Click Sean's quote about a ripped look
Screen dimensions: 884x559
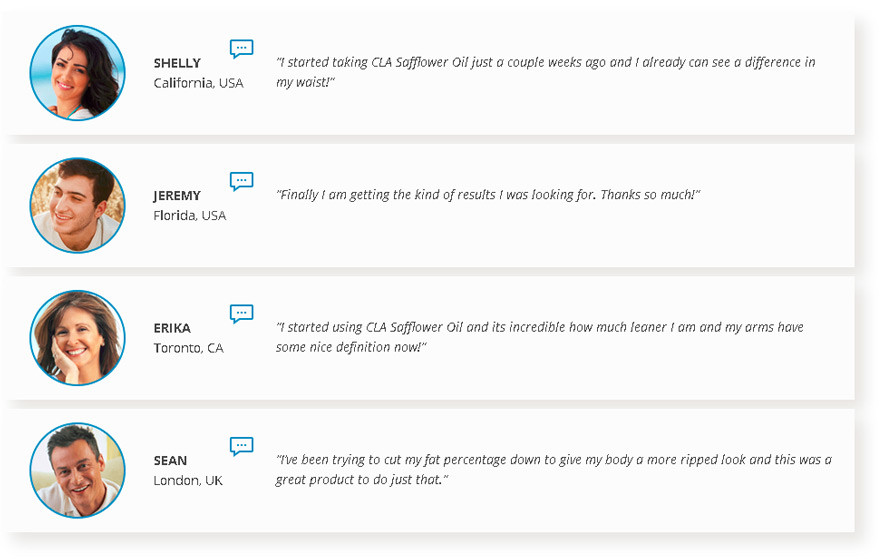pos(554,469)
